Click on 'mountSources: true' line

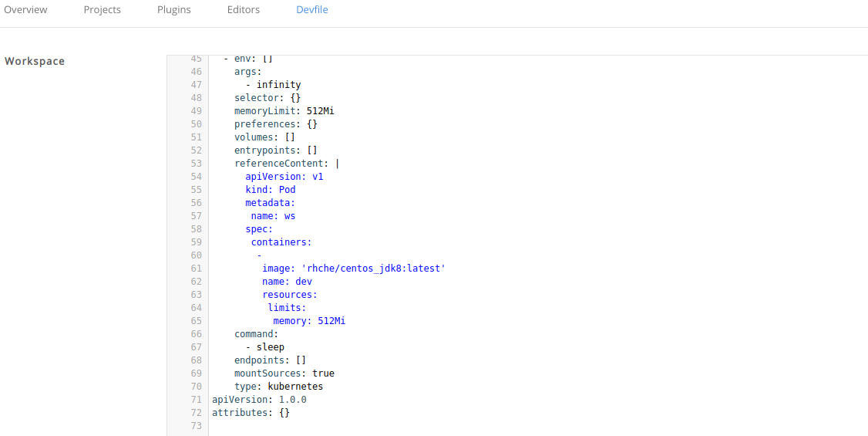click(x=284, y=373)
